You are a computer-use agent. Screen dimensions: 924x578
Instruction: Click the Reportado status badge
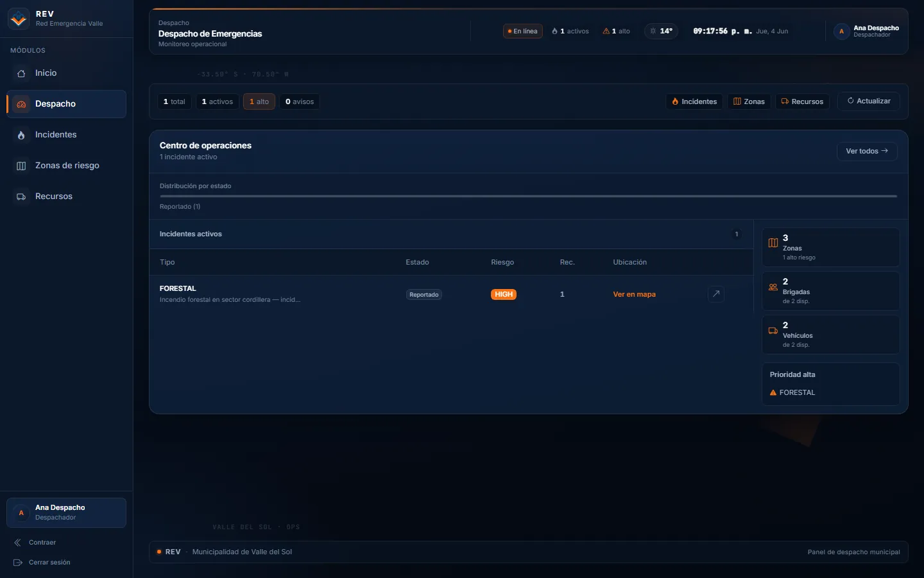424,295
